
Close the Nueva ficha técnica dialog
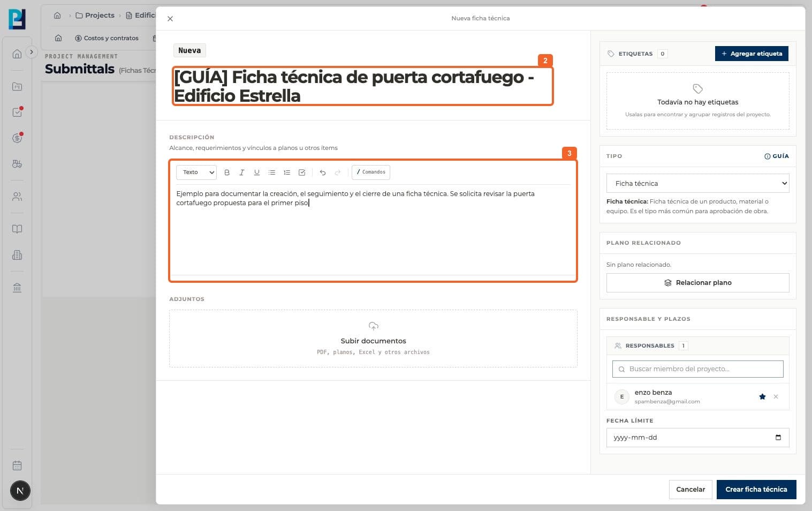(x=170, y=19)
